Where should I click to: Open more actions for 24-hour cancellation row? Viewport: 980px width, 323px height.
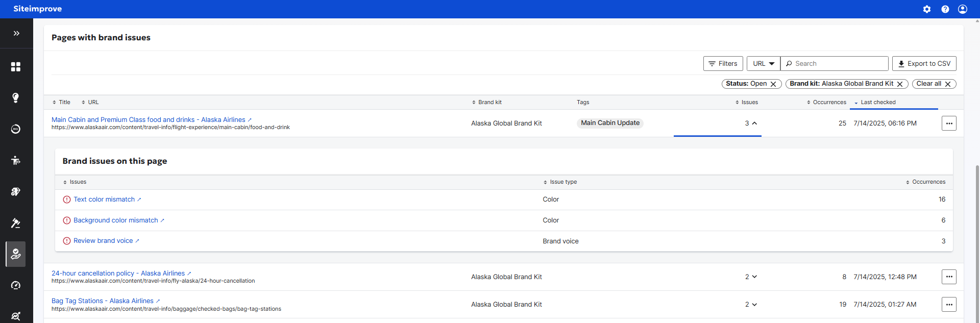click(949, 277)
